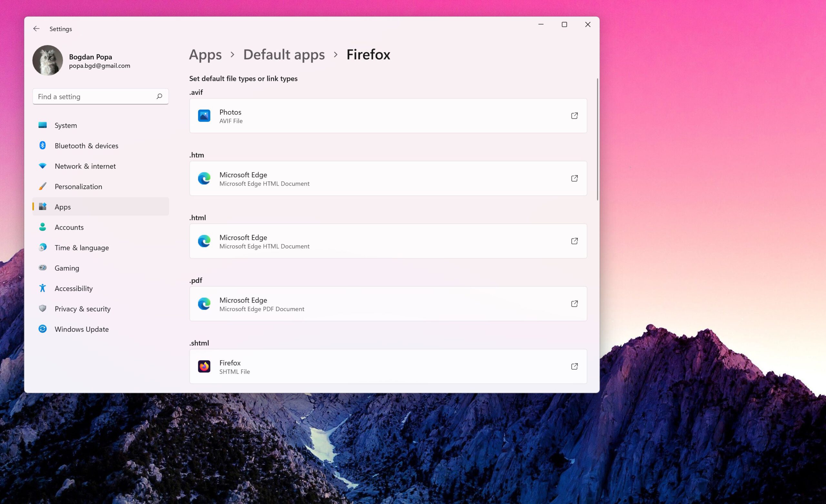
Task: Click open-external icon on .html row
Action: (575, 241)
